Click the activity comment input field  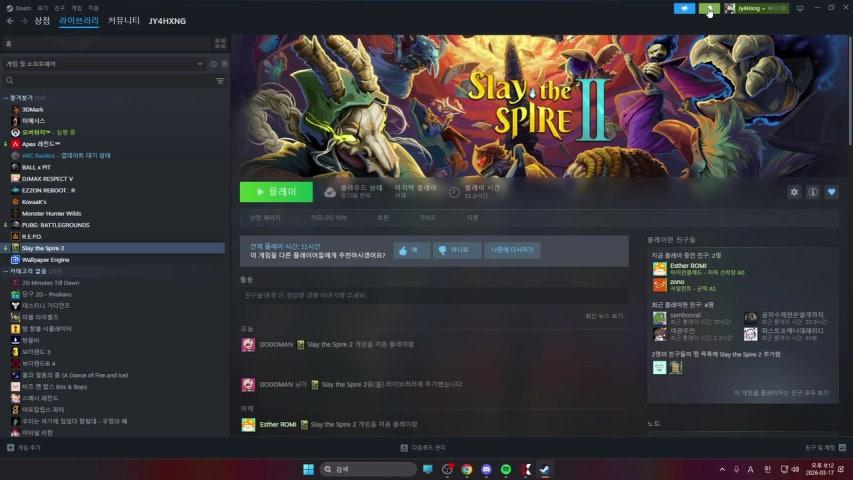[x=434, y=295]
